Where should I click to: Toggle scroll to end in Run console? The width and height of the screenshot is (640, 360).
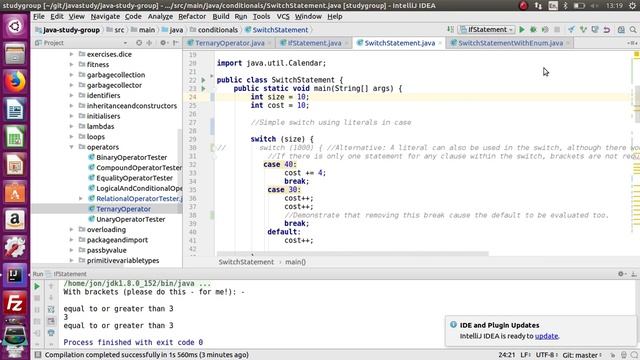click(x=51, y=321)
